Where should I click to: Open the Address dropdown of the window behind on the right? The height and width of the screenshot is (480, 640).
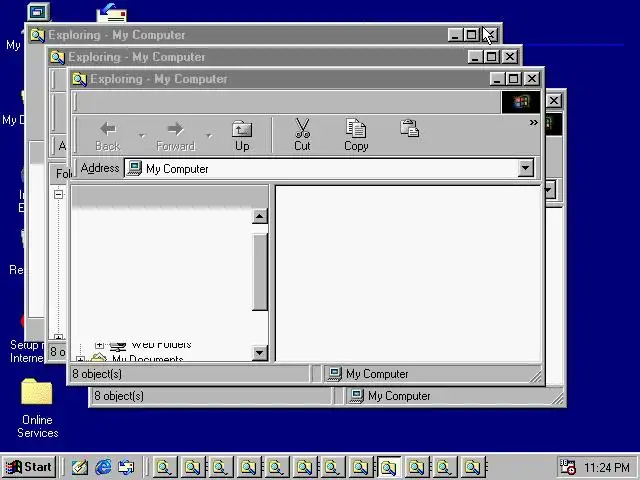[549, 190]
